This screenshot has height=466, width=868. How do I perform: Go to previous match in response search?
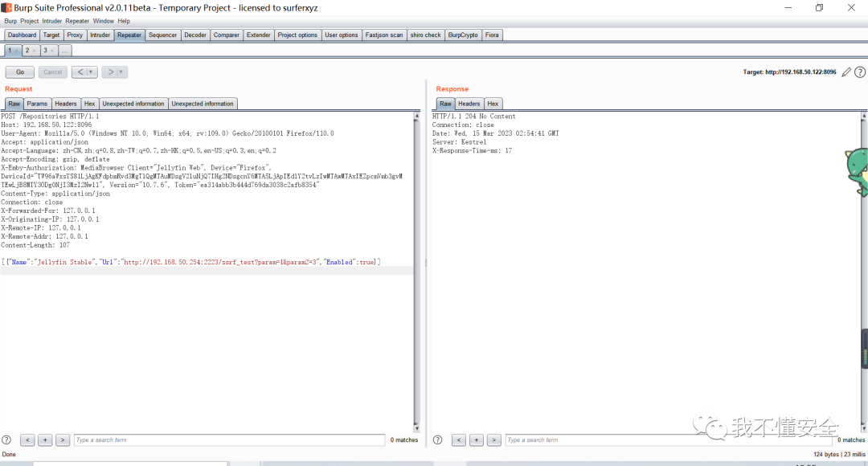[458, 440]
